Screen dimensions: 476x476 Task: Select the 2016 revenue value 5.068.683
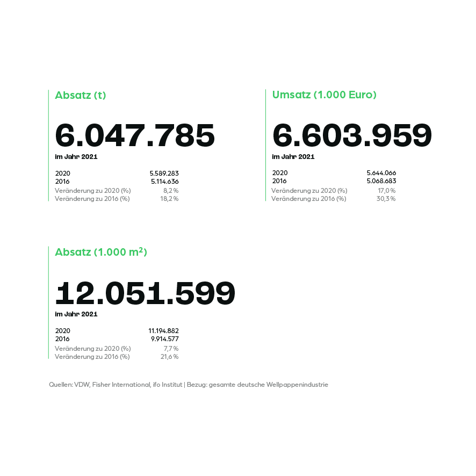(381, 181)
